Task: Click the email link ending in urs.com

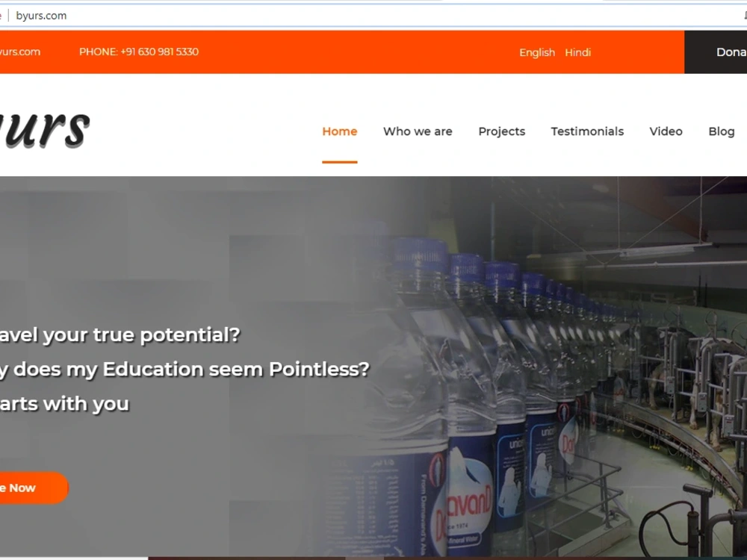Action: [x=20, y=52]
